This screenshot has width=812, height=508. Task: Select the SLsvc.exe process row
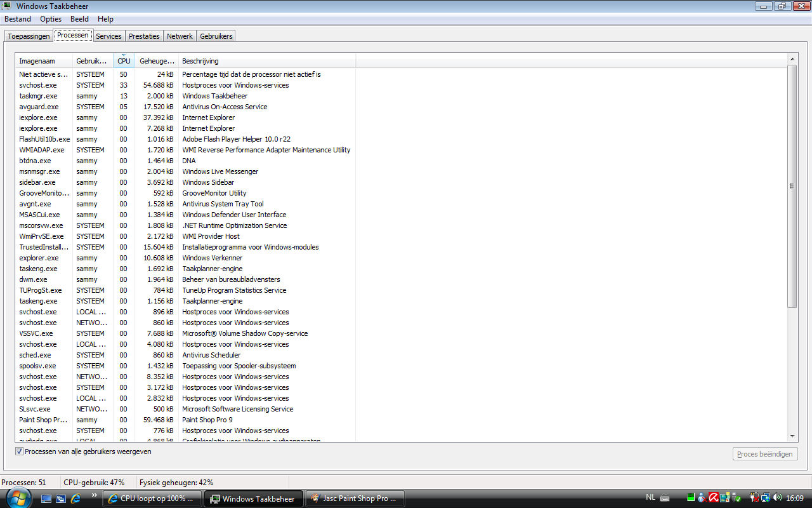click(x=185, y=409)
